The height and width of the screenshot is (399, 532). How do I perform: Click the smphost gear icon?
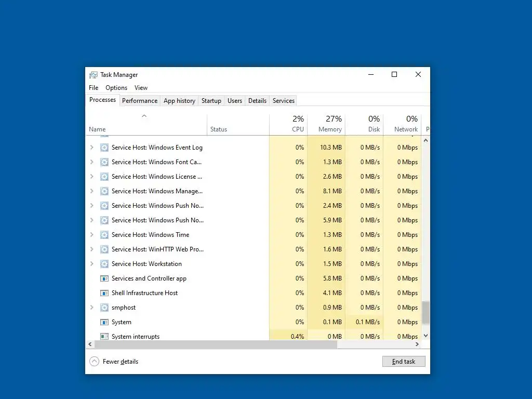point(104,308)
